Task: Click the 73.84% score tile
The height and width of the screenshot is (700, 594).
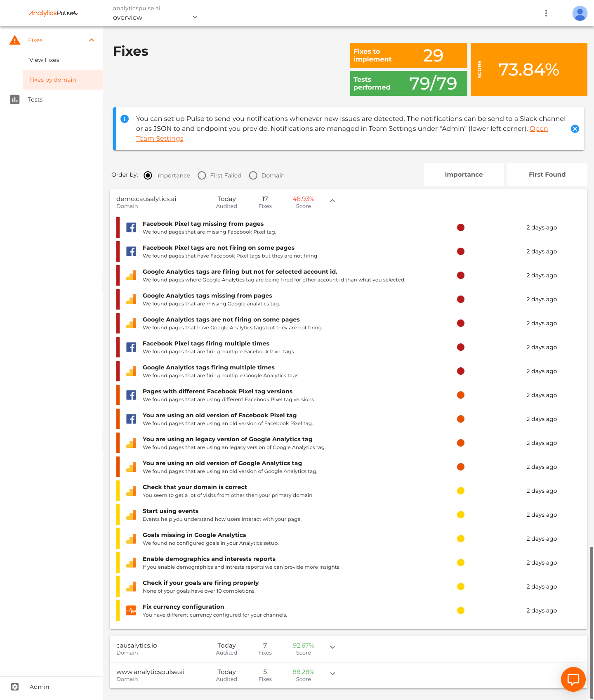Action: [x=529, y=69]
